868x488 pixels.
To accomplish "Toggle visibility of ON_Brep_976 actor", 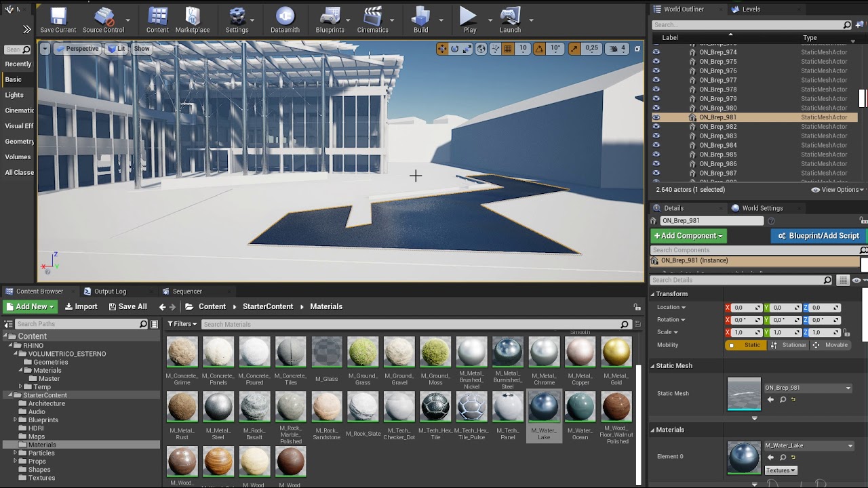I will pos(656,71).
